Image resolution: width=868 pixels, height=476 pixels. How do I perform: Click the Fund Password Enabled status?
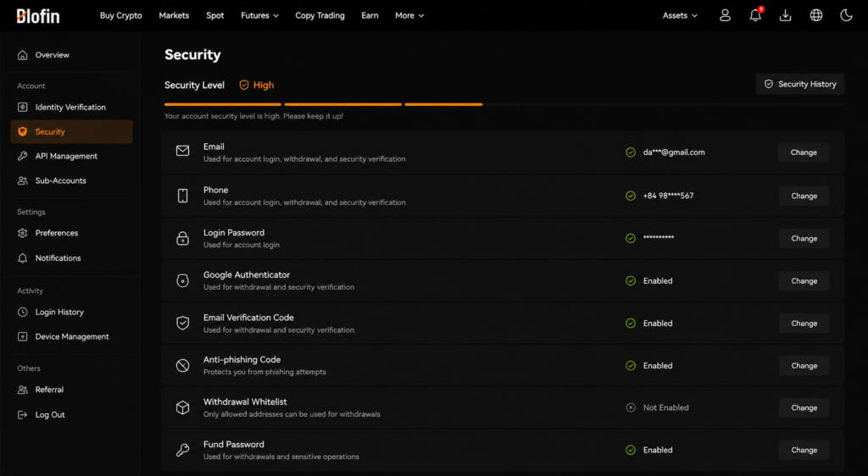pos(658,450)
